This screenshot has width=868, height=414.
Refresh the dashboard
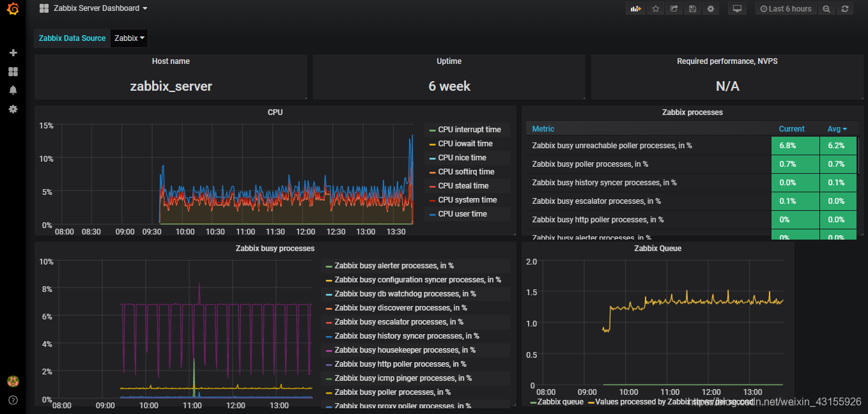click(x=845, y=9)
